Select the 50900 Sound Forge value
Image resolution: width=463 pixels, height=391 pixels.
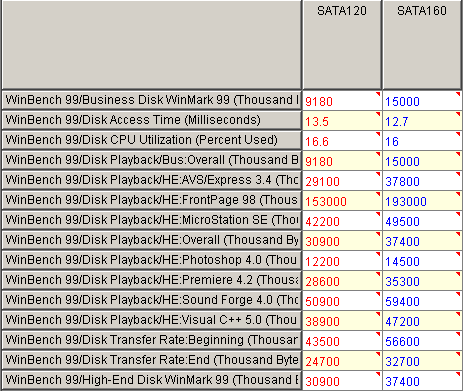(342, 300)
